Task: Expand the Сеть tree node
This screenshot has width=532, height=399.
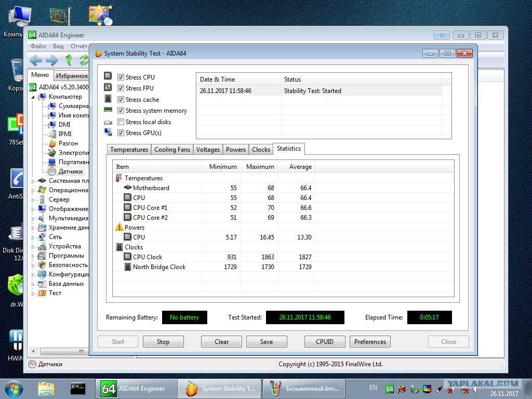Action: pos(33,237)
